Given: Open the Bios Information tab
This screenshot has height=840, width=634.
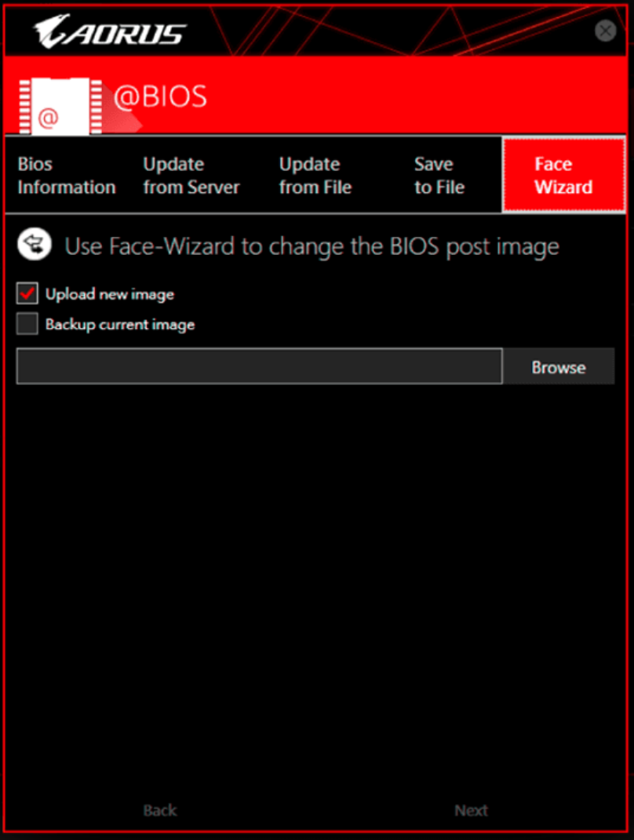Looking at the screenshot, I should (x=67, y=175).
